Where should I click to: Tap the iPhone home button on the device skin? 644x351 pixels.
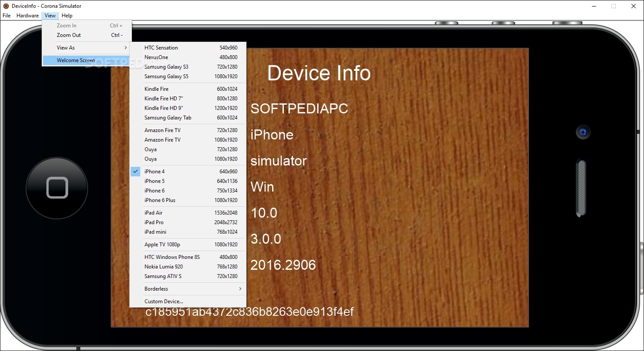point(57,188)
